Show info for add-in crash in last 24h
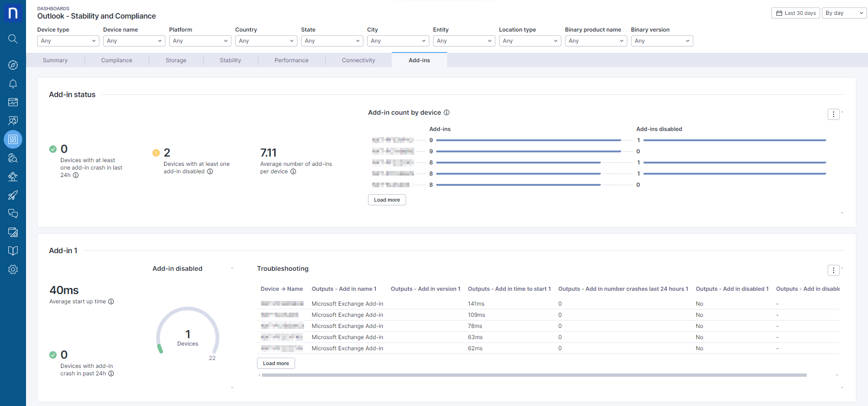868x406 pixels. [x=76, y=175]
